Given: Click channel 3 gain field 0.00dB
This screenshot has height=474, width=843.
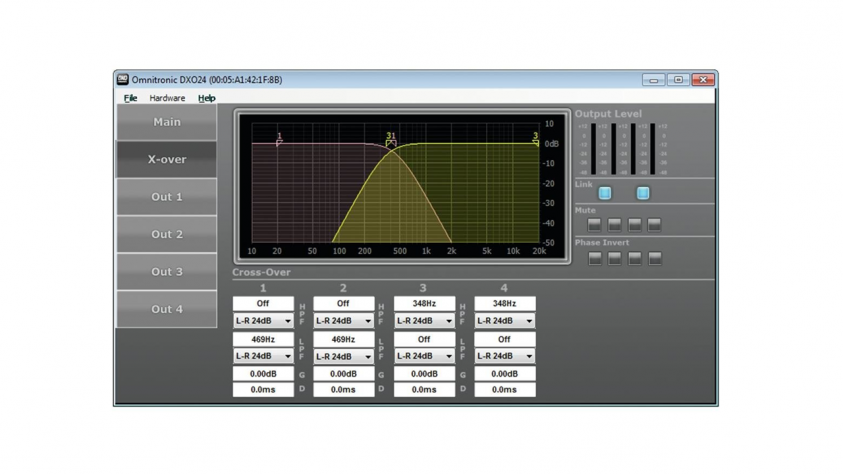Looking at the screenshot, I should pos(424,374).
